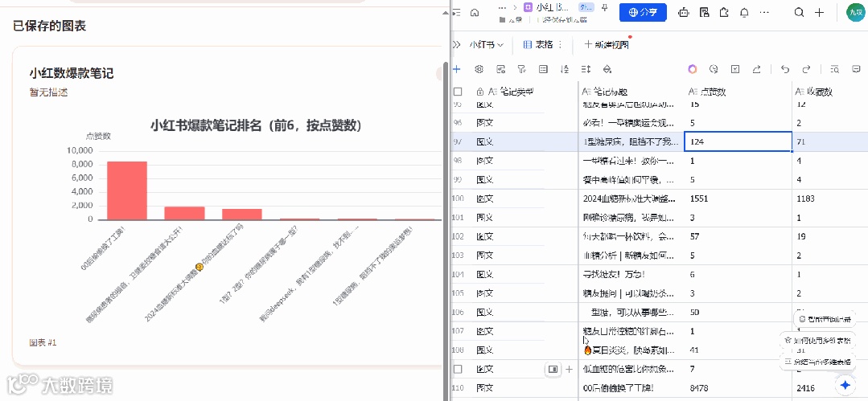Click the title cell 00后偷偷换了工牌!
Screen dimensions: 868x401
(x=631, y=387)
